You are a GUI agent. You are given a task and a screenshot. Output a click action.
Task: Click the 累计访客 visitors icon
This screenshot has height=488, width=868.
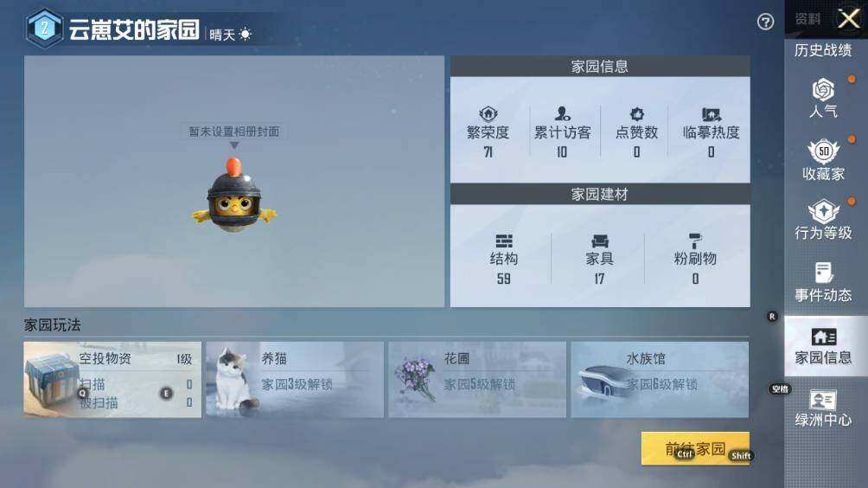pos(563,114)
